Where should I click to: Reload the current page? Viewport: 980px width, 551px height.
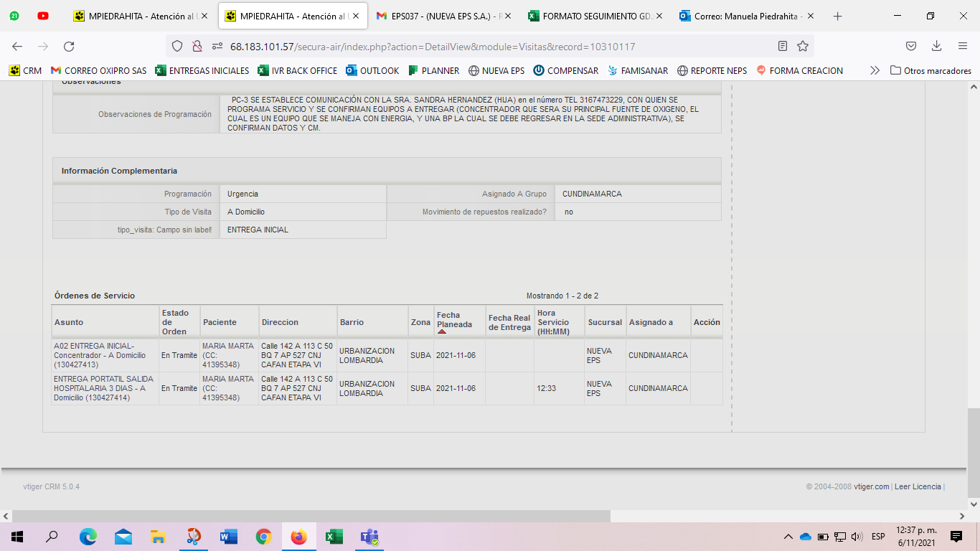[x=69, y=46]
